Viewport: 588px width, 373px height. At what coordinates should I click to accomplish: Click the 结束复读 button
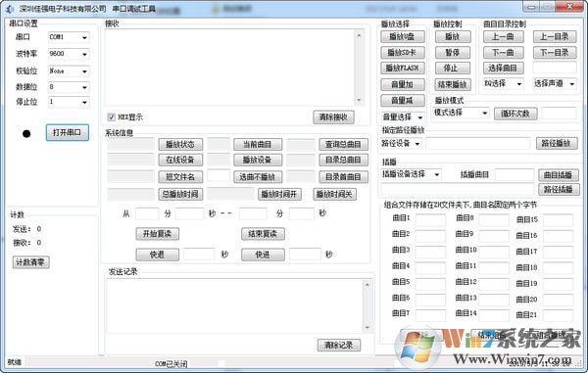coord(263,234)
